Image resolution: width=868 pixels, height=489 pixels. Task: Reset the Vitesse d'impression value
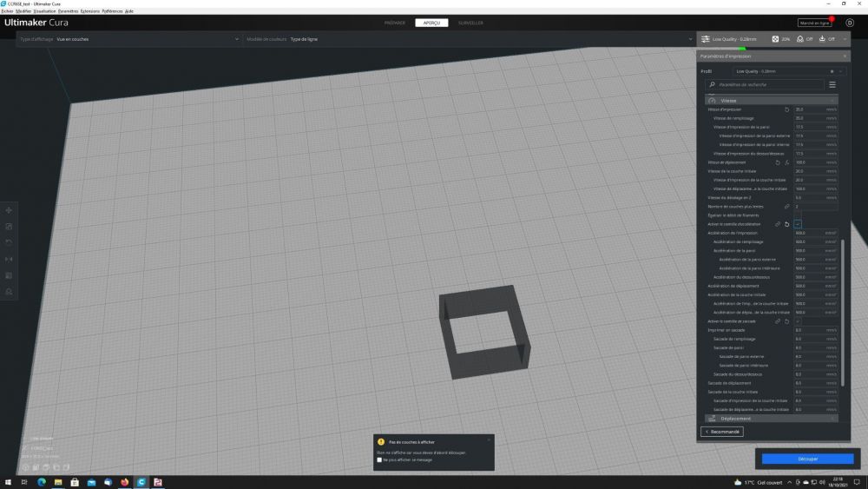786,109
